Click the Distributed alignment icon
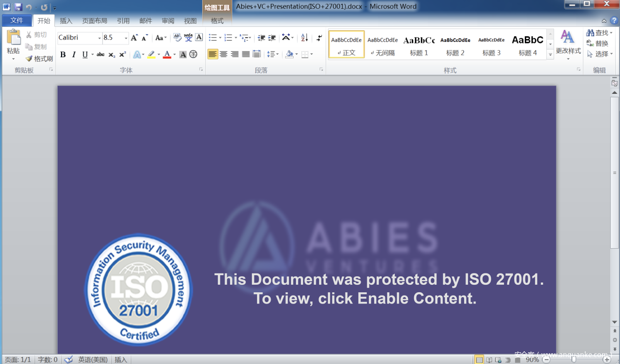Screen dimensions: 620x364 pos(257,54)
